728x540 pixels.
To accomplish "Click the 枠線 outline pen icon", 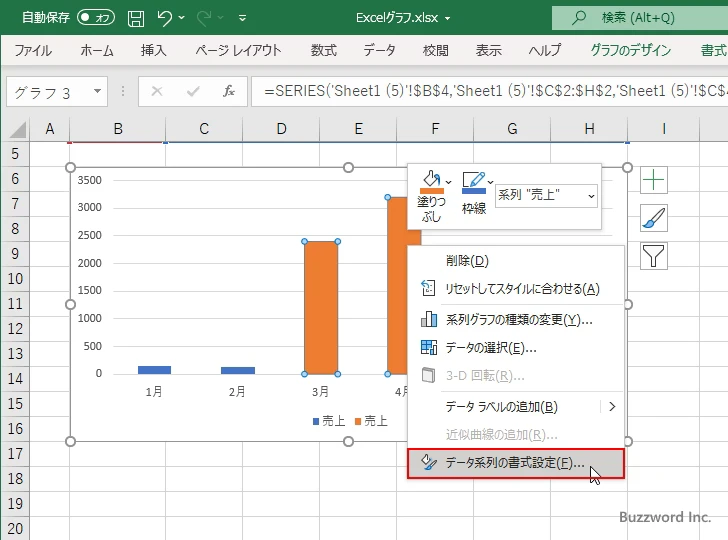I will 474,182.
